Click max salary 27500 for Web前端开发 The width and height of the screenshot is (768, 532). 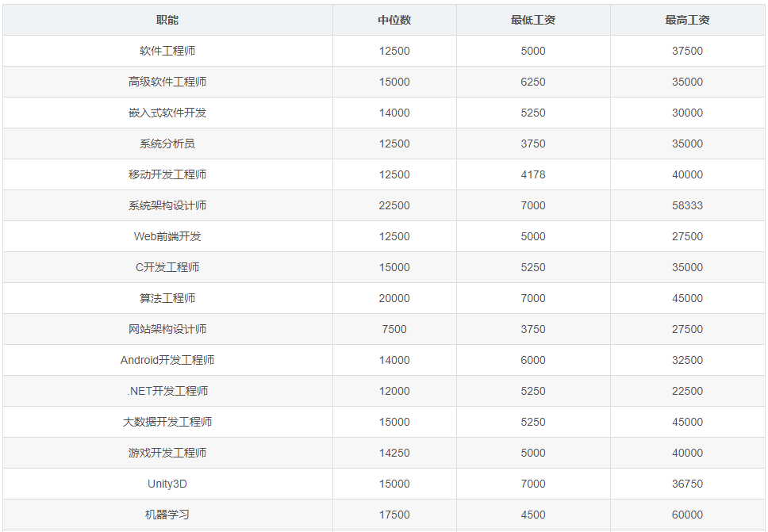point(687,236)
